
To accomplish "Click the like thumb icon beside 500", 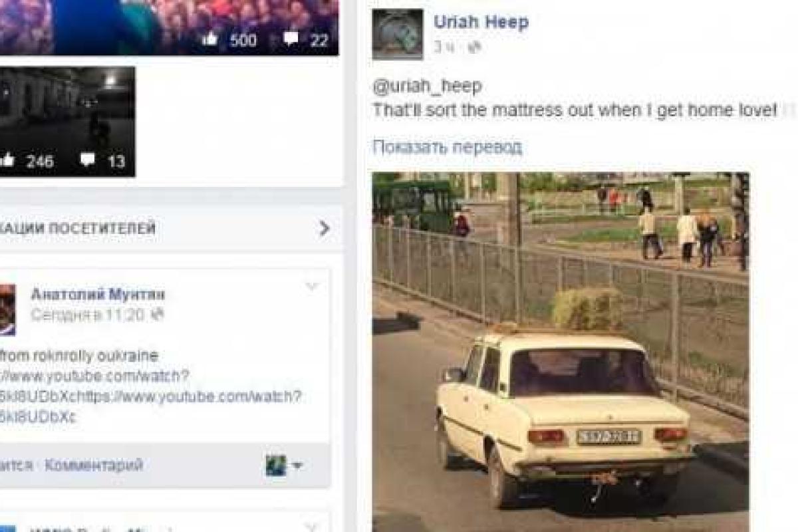I will 209,39.
